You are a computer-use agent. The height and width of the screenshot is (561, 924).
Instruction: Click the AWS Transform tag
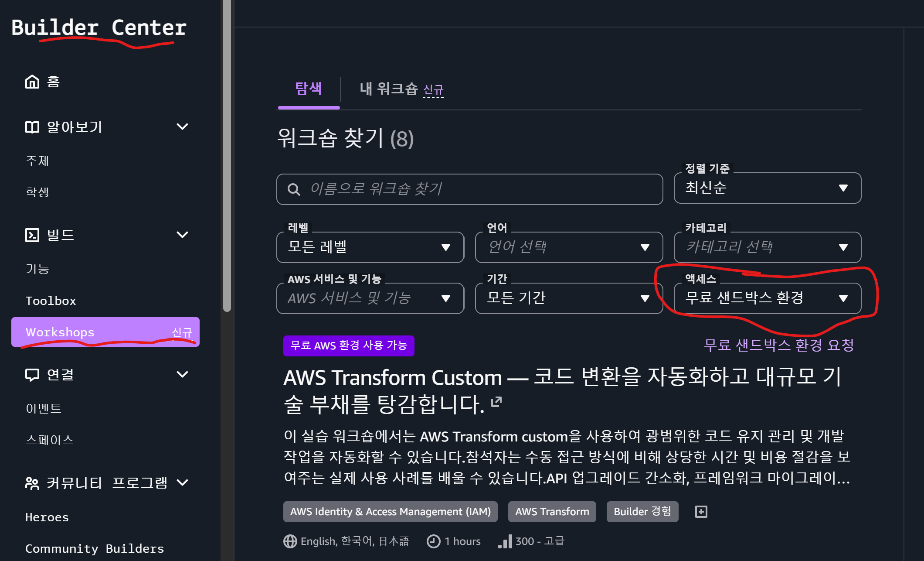pyautogui.click(x=552, y=512)
